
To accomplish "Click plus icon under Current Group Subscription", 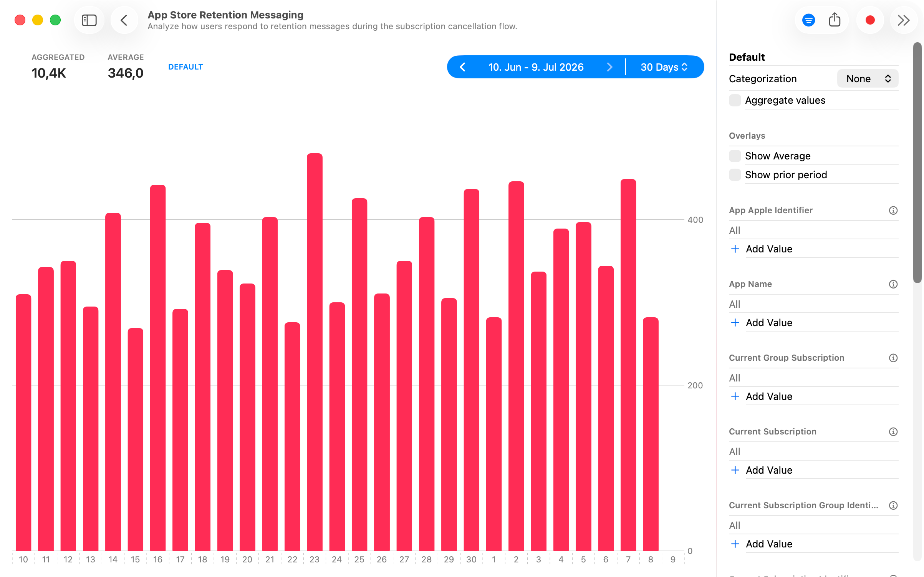I will tap(735, 396).
